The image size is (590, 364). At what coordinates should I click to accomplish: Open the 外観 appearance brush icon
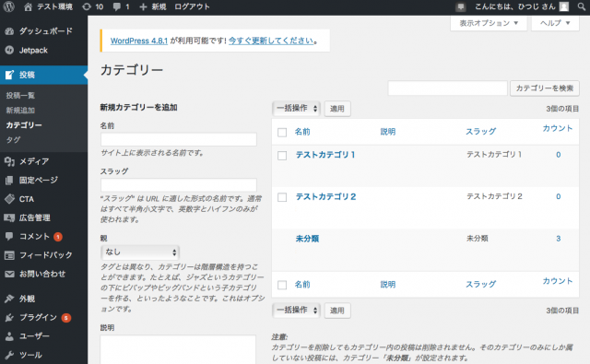tap(9, 299)
